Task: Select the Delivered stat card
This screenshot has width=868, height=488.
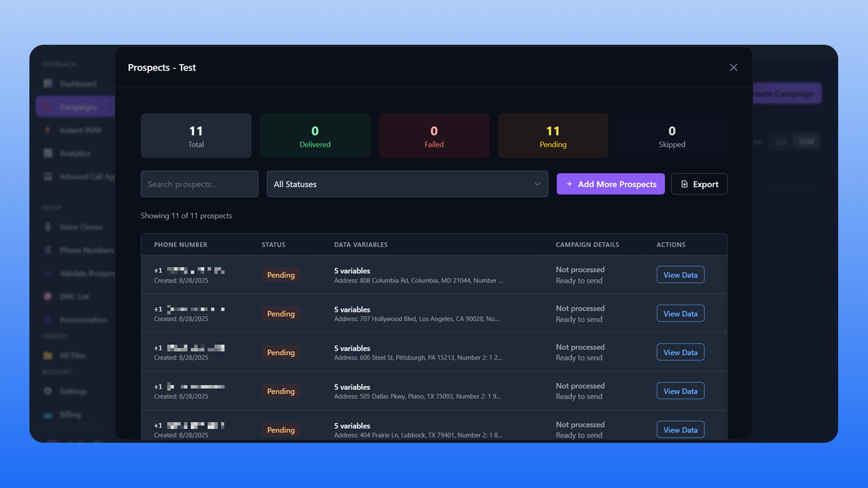Action: [x=315, y=136]
